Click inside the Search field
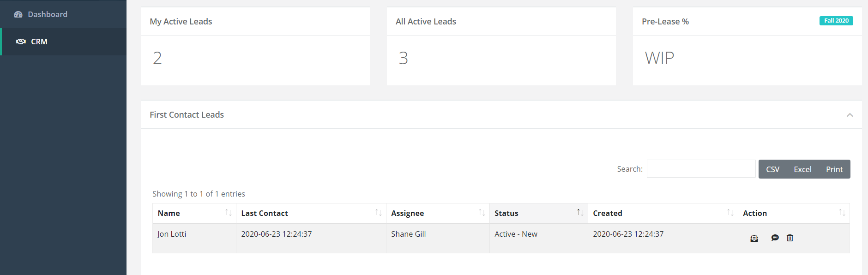The width and height of the screenshot is (868, 275). [701, 168]
